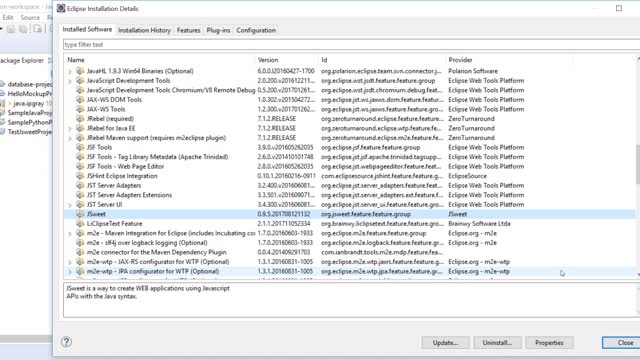Select HelloMockupProject in Package Explorer
The height and width of the screenshot is (360, 640).
(29, 93)
